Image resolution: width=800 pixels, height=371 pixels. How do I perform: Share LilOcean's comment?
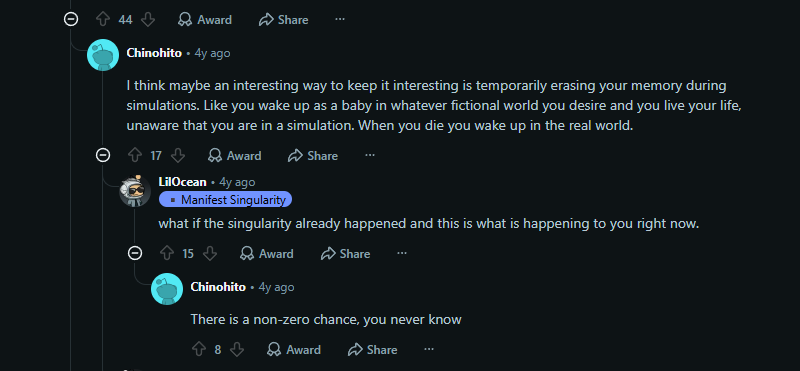click(345, 254)
